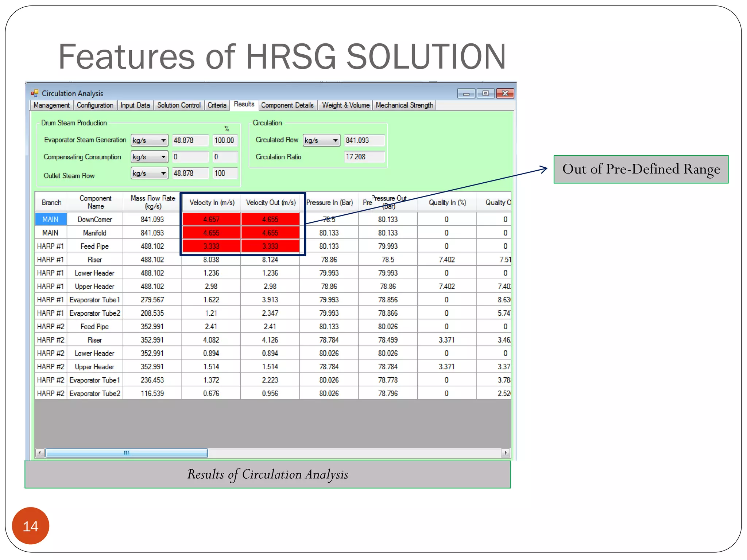Viewport: 747px width, 560px height.
Task: Click horizontal scrollbar left arrow
Action: tap(40, 453)
